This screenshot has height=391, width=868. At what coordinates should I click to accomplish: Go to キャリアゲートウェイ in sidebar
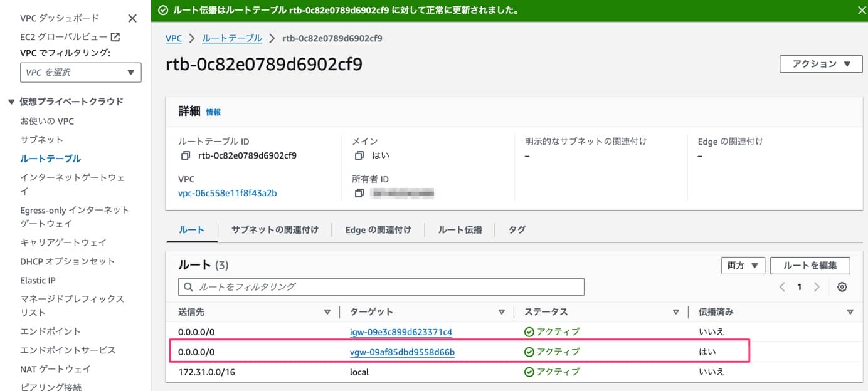pyautogui.click(x=63, y=242)
